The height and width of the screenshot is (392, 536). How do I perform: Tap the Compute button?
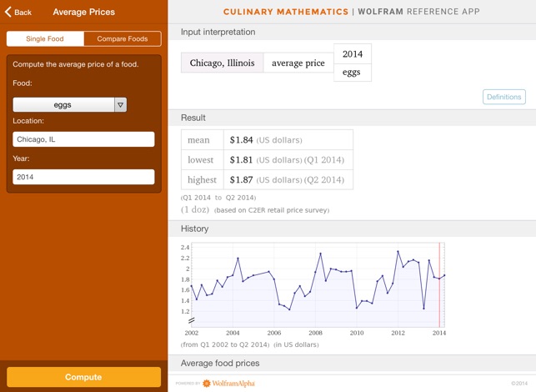click(83, 377)
